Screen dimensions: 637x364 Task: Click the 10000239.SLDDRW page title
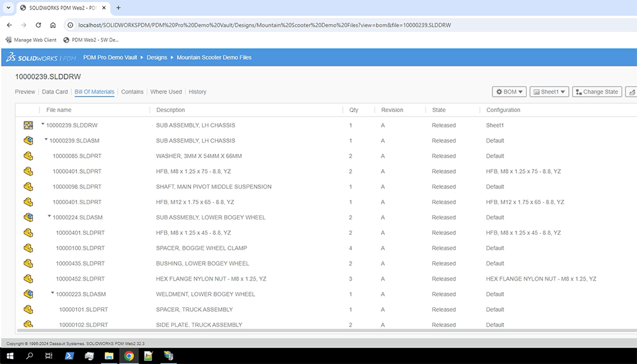coord(48,77)
